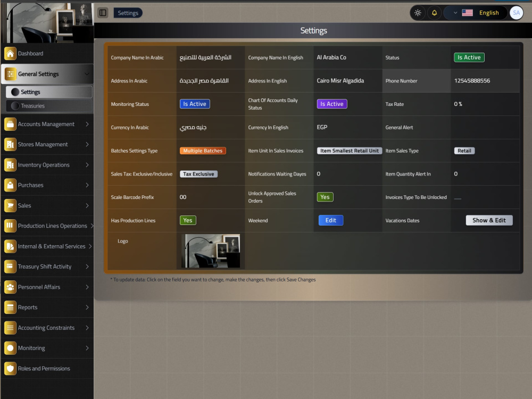Click the Stores Management building icon
The width and height of the screenshot is (532, 399).
click(x=10, y=145)
